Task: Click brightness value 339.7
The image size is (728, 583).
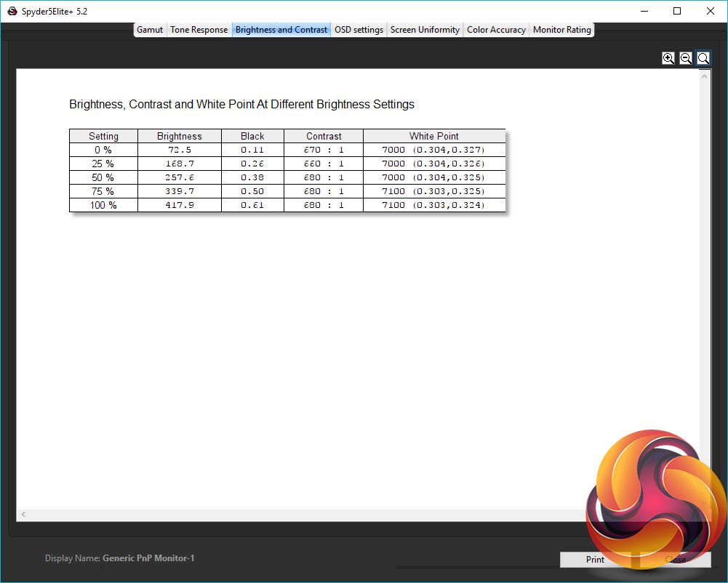Action: pos(180,191)
